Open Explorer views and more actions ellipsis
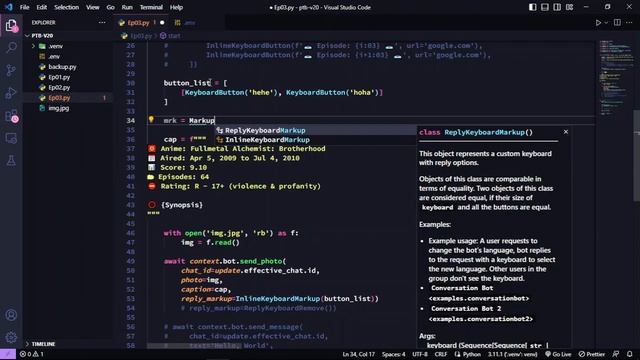 click(x=102, y=23)
